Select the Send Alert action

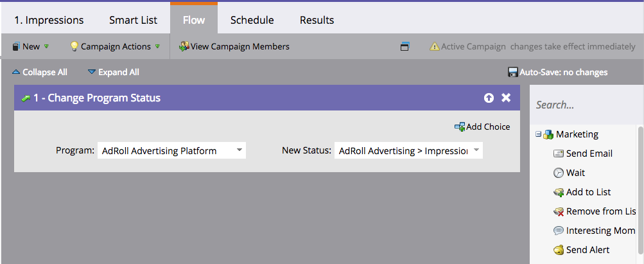coord(587,250)
